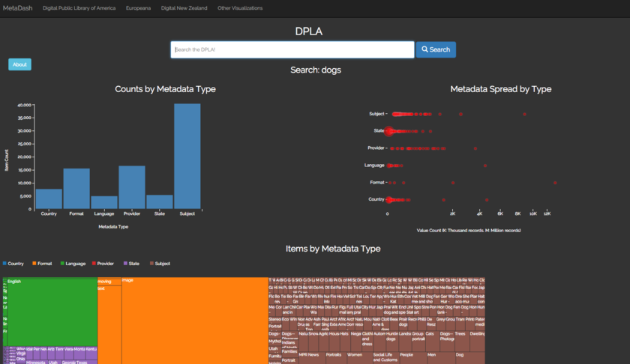Select the Women subject cell
Screen dimensions: 630x364
[x=360, y=358]
